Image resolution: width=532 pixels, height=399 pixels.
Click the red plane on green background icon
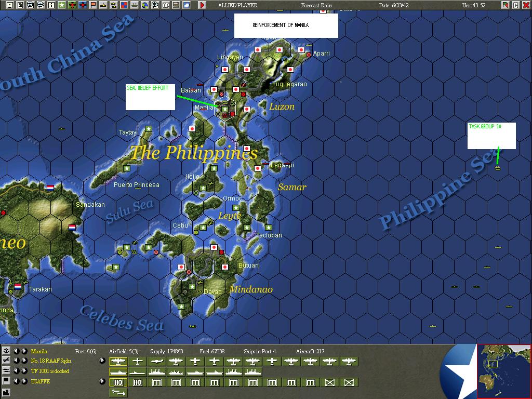pos(72,5)
